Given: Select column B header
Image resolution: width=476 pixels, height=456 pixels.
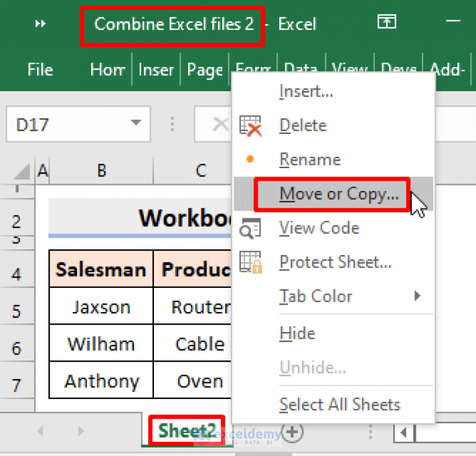Looking at the screenshot, I should click(x=101, y=171).
